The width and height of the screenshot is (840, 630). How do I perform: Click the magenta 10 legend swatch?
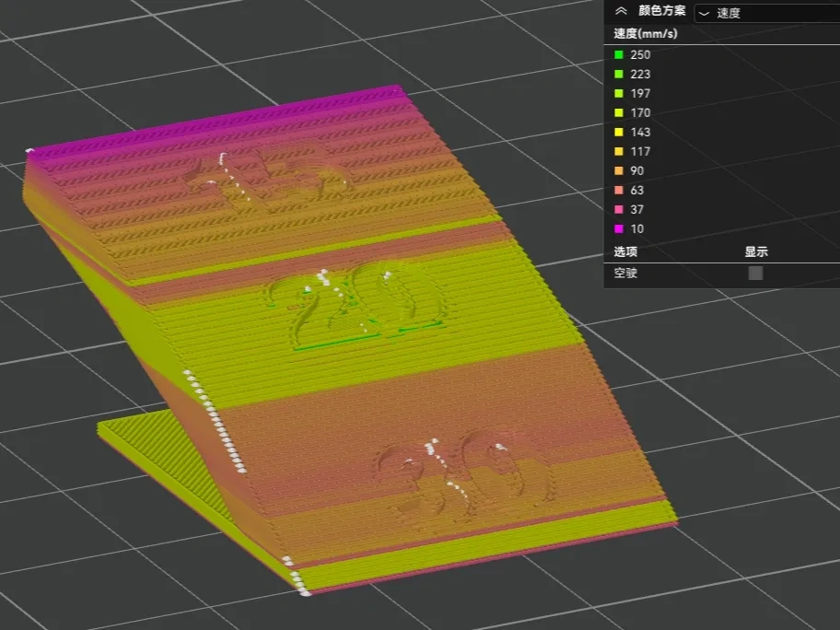(x=619, y=228)
